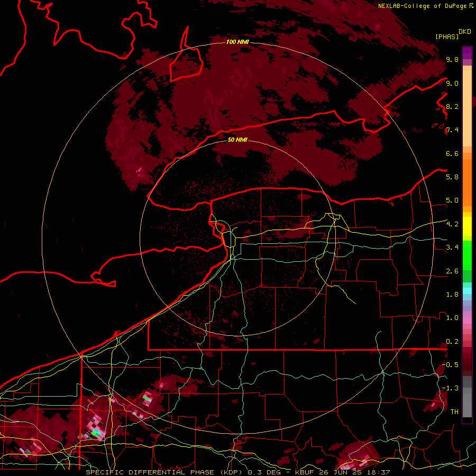Pick the peach segment beside 8.2
The image size is (476, 476).
pyautogui.click(x=467, y=108)
